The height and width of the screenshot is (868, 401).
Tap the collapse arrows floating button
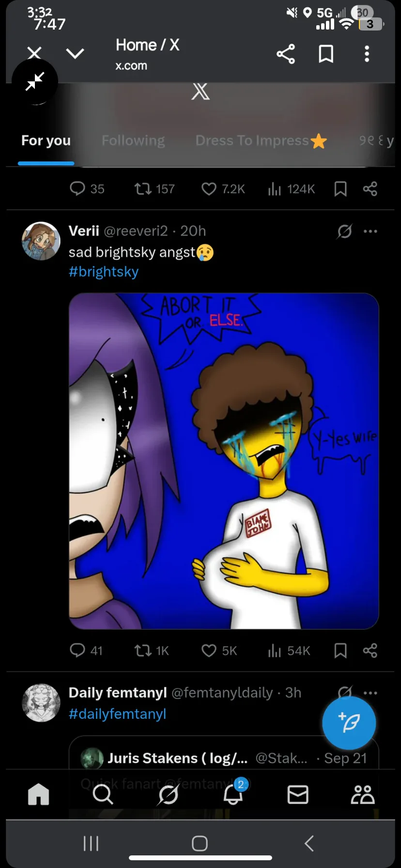coord(35,81)
